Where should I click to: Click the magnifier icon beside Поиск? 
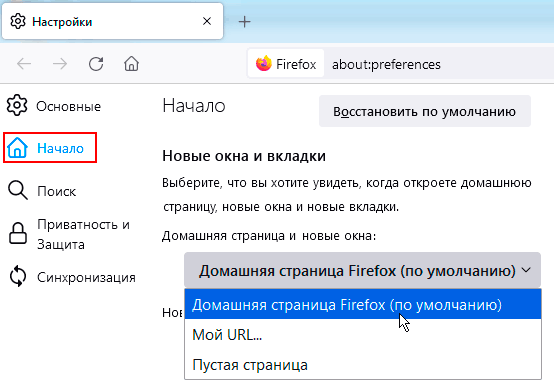pos(18,191)
